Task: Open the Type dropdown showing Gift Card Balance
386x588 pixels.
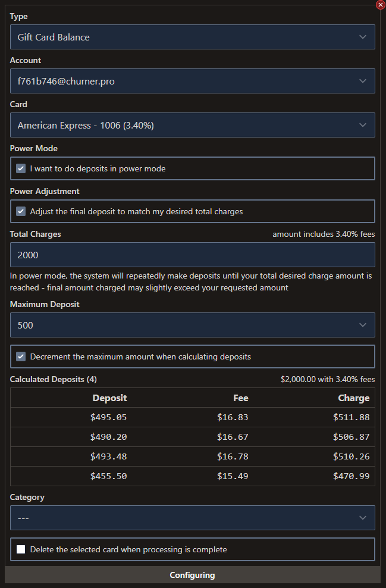Action: (192, 37)
